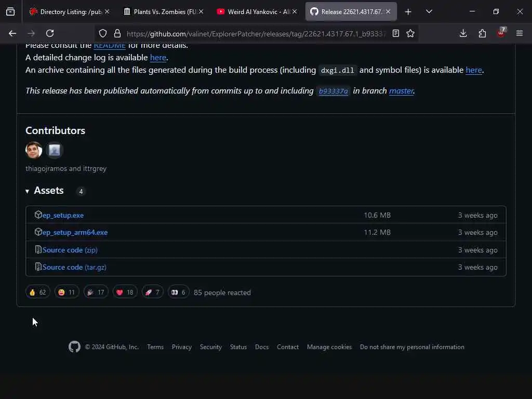Close the Weird Al Yankovic tab
Viewport: 532px width, 399px height.
295,11
